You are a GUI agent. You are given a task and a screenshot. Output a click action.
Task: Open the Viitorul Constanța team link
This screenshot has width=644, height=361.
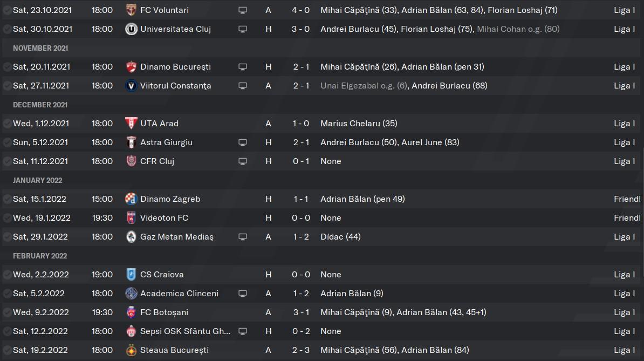(x=175, y=85)
